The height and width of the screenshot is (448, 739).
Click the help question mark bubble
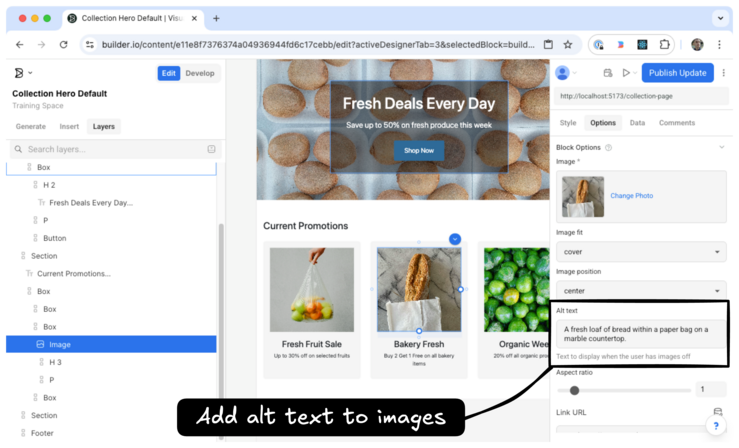716,425
